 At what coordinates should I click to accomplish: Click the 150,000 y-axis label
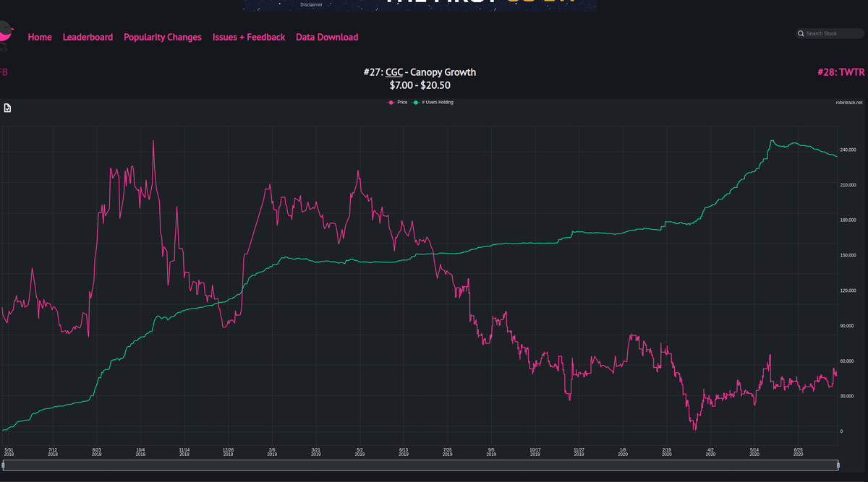pos(848,255)
